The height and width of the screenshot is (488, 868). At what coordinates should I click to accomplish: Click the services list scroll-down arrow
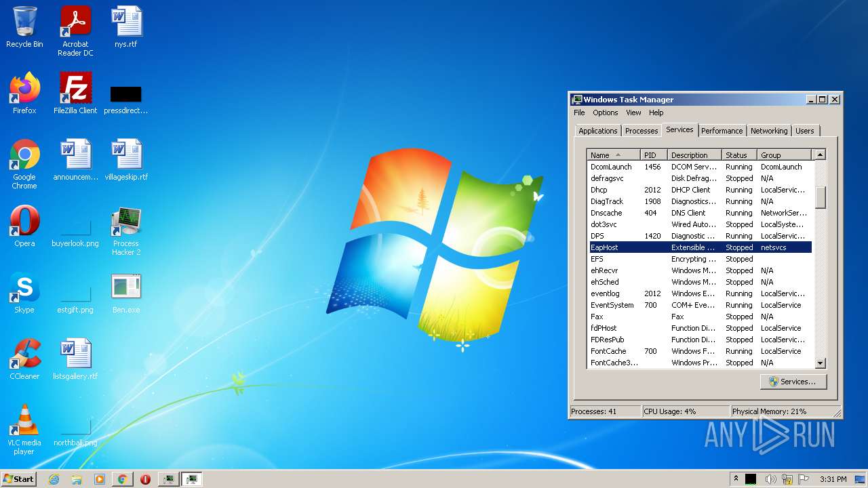pos(820,363)
